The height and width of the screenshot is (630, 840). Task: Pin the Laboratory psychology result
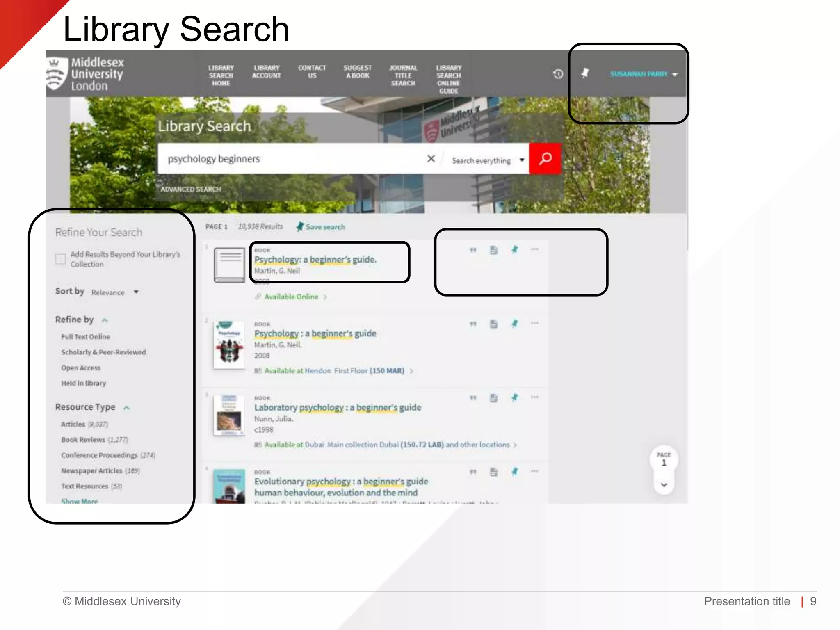[515, 397]
